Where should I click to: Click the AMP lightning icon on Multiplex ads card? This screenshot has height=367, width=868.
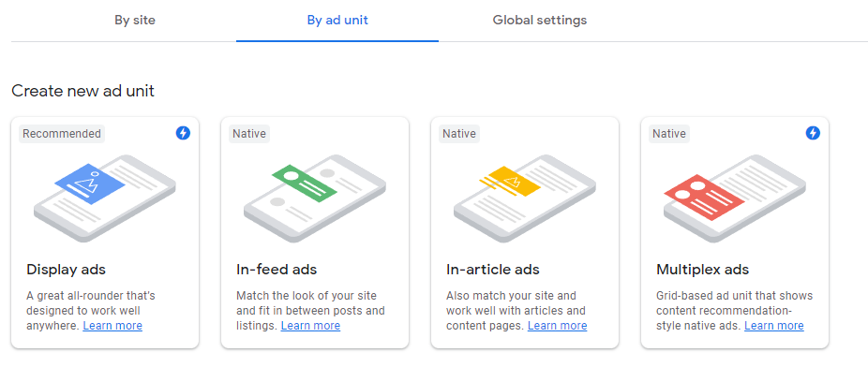814,133
